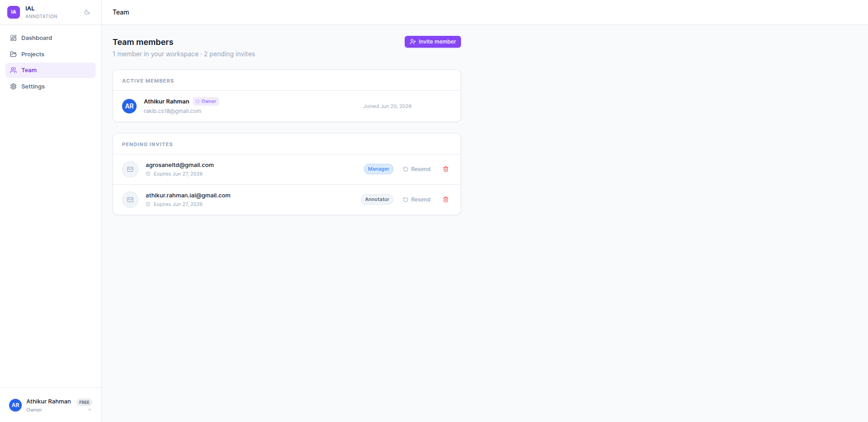The height and width of the screenshot is (422, 868).
Task: Click envelope icon for athikur.rahman.ial@gmail.com invite
Action: pyautogui.click(x=130, y=200)
